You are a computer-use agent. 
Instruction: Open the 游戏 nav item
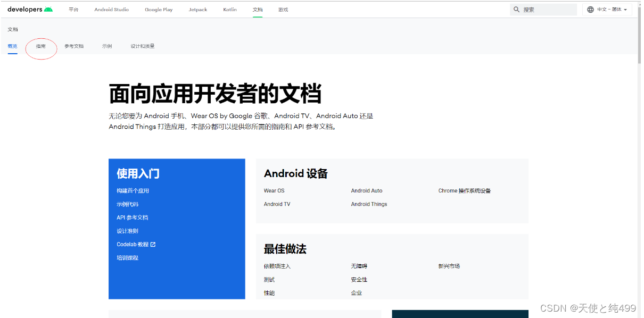[x=283, y=10]
